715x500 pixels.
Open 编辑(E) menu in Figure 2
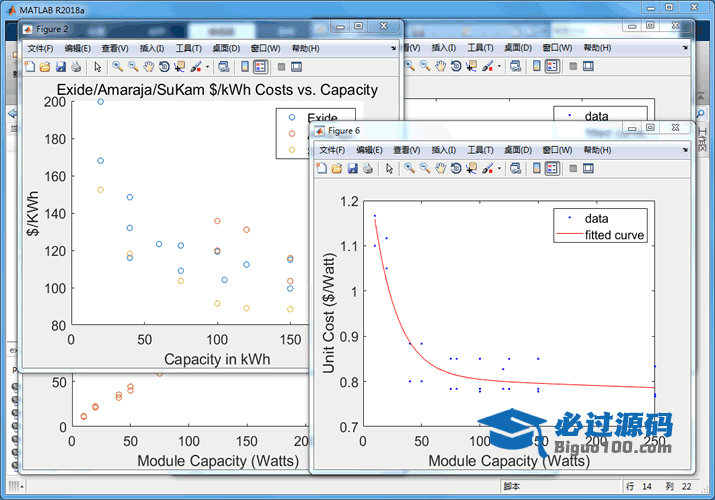(78, 48)
